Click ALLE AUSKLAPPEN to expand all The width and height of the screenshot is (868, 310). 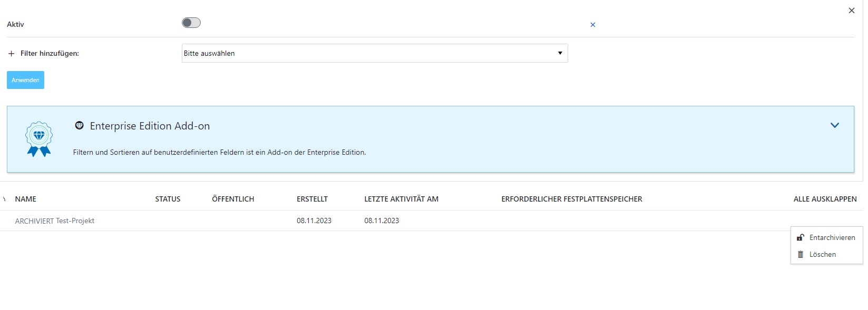point(825,199)
